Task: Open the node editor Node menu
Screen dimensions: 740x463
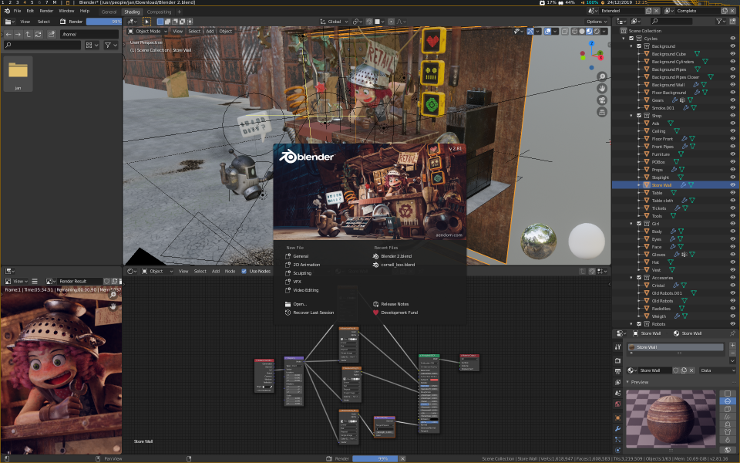Action: pos(230,271)
